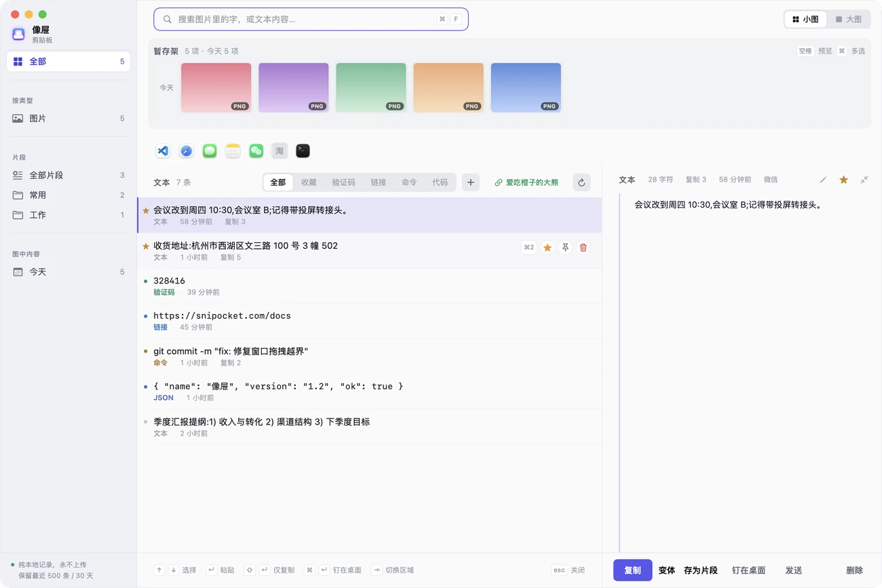This screenshot has width=882, height=588.
Task: Switch to 大图 view
Action: pyautogui.click(x=848, y=20)
